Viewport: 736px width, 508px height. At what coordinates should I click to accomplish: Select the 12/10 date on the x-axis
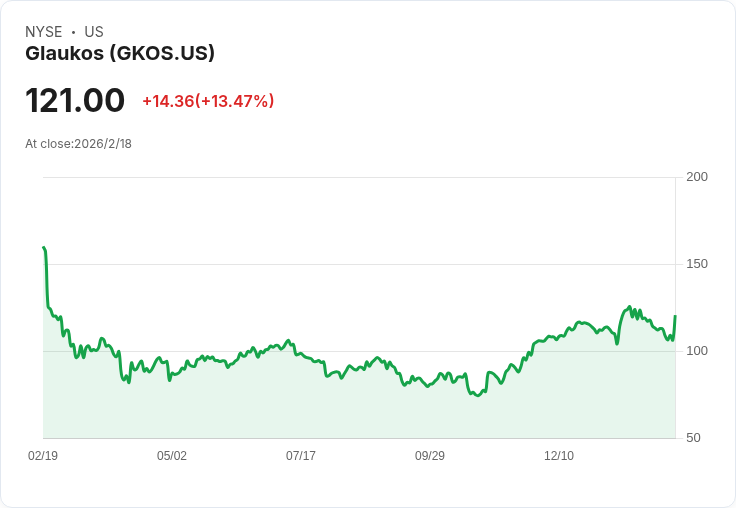coord(559,456)
